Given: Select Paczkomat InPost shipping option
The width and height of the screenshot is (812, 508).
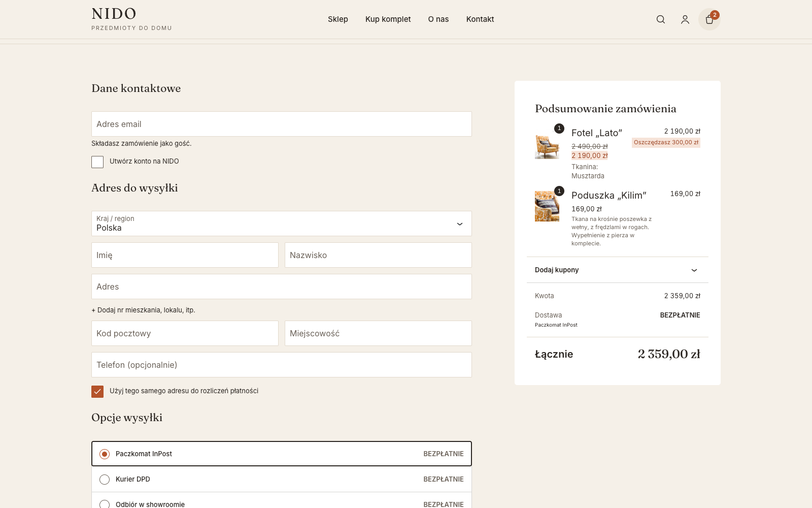Looking at the screenshot, I should pyautogui.click(x=282, y=454).
